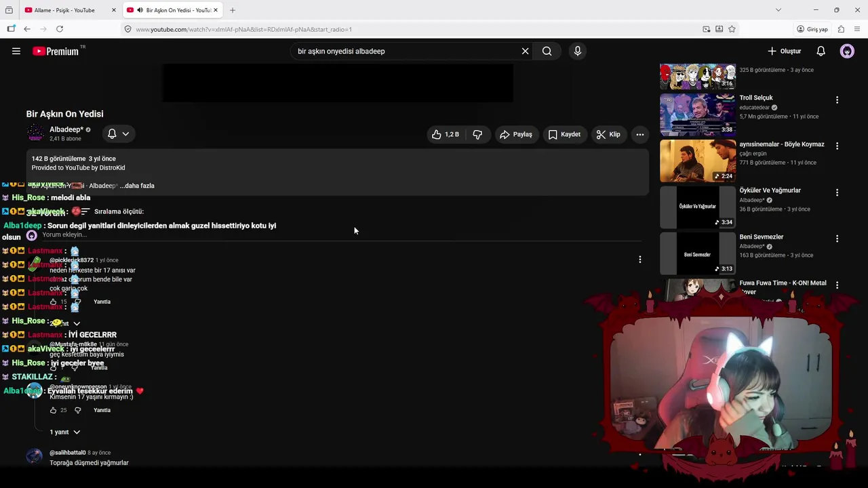
Task: Click the Kaydet save button
Action: (564, 134)
